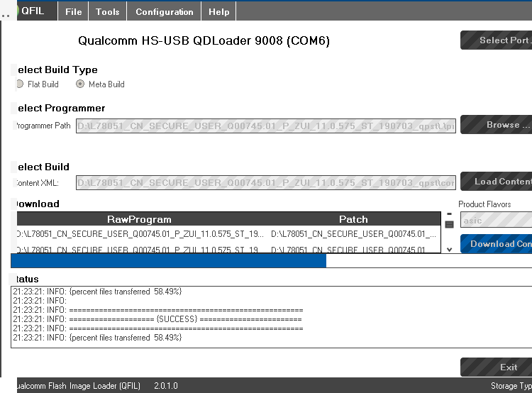This screenshot has height=393, width=532.
Task: Click the Qualcomm HS-USB QDLoader 9008 port label
Action: tap(204, 40)
